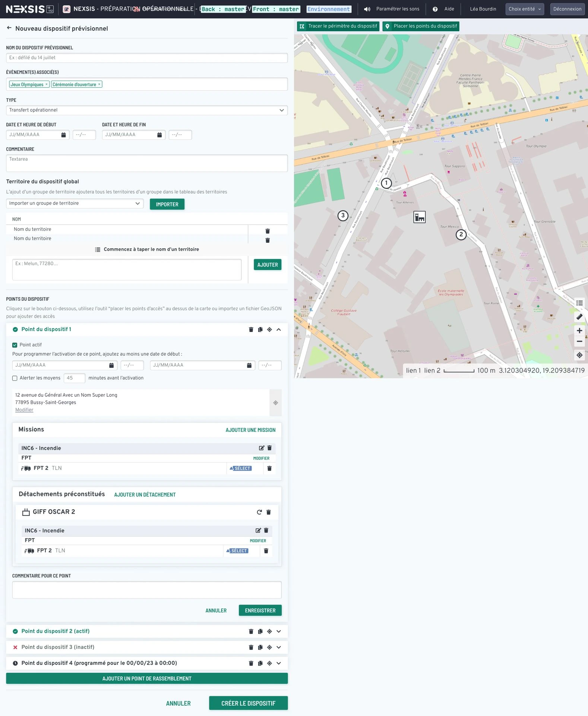Select Tracer le périmètre du dispositif tool
This screenshot has width=588, height=716.
tap(338, 26)
